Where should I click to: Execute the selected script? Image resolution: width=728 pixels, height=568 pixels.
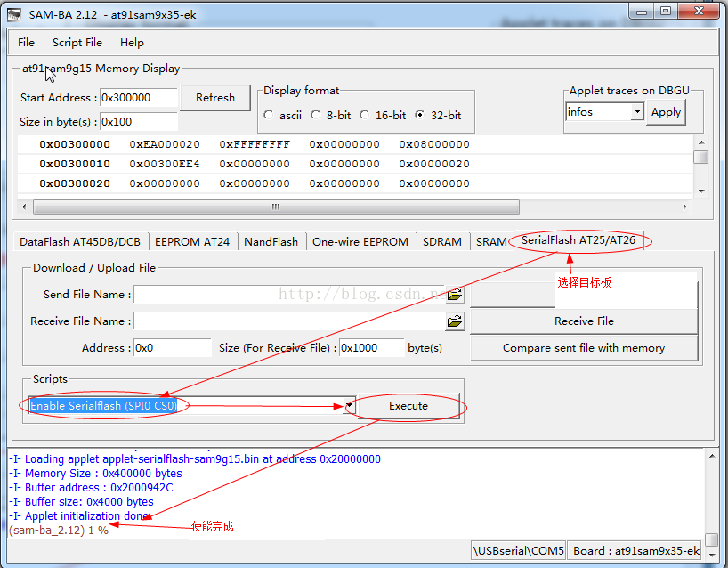(408, 405)
